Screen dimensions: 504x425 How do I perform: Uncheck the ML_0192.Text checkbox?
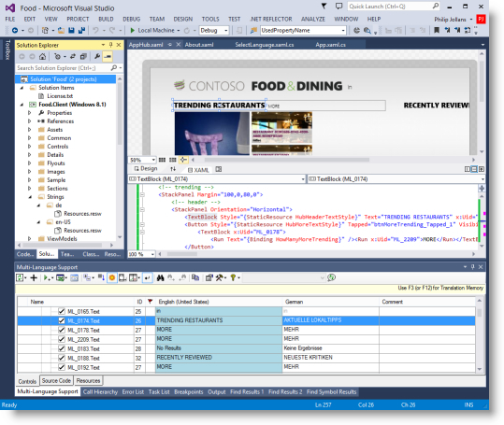(62, 367)
